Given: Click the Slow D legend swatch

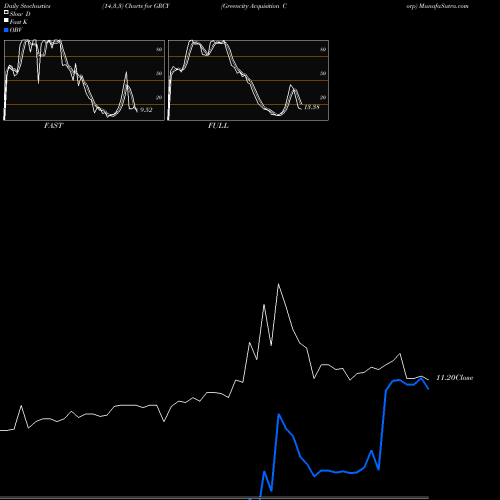Looking at the screenshot, I should click(x=6, y=12).
